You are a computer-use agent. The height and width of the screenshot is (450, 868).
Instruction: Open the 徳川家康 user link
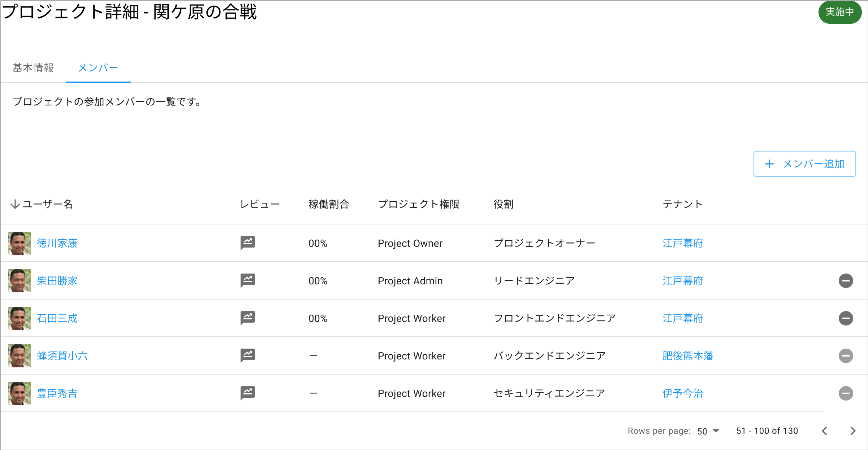pyautogui.click(x=57, y=243)
